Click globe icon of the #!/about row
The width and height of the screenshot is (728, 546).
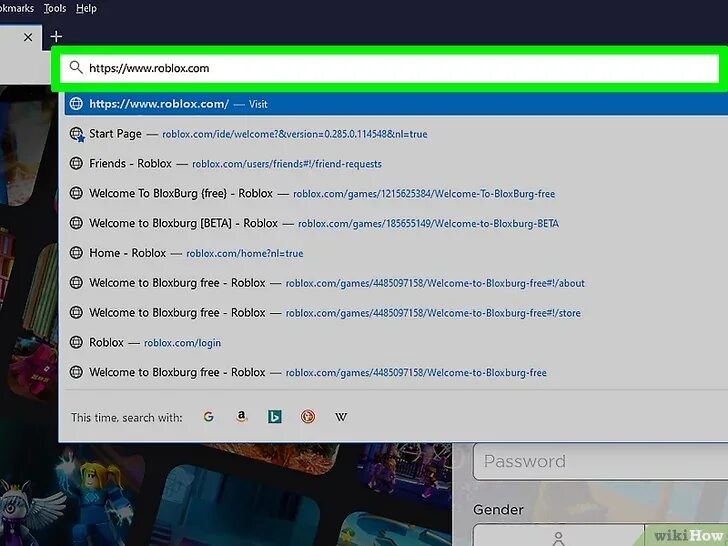point(76,282)
